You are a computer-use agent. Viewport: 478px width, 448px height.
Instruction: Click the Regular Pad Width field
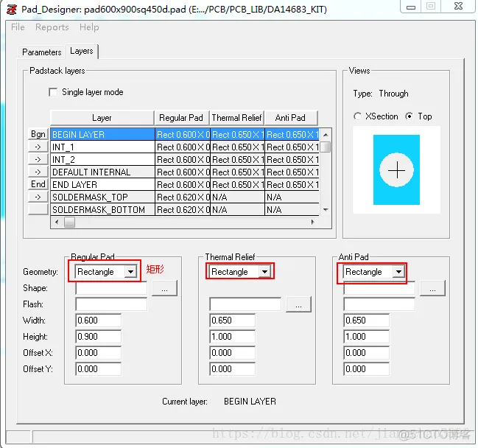pos(98,321)
